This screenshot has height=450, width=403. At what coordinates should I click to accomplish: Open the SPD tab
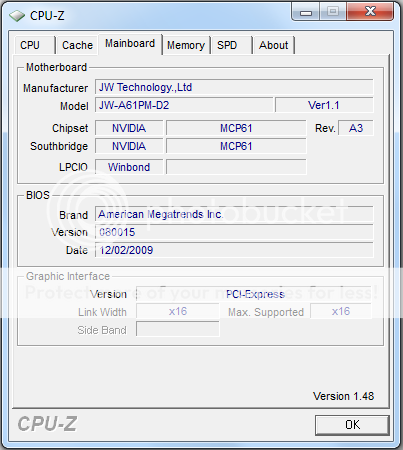point(231,45)
